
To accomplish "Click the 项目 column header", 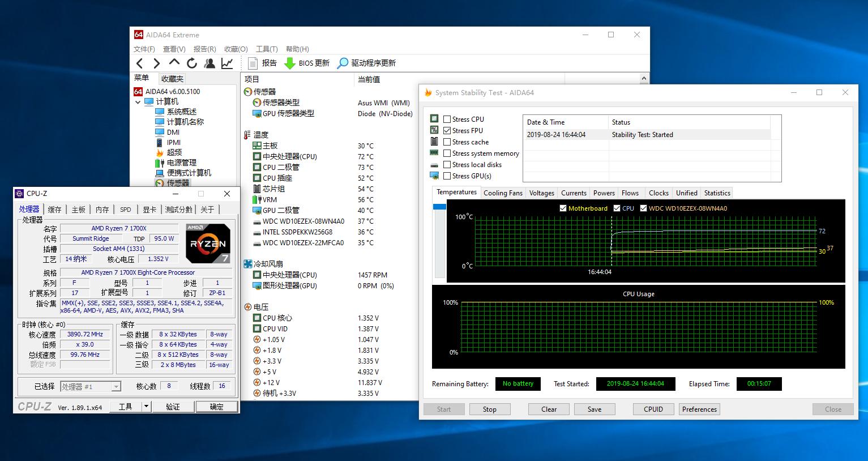I will coord(298,79).
